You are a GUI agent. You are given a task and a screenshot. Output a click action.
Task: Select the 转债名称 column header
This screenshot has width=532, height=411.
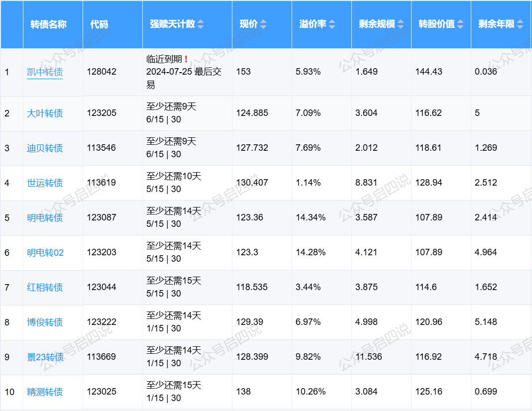click(48, 24)
